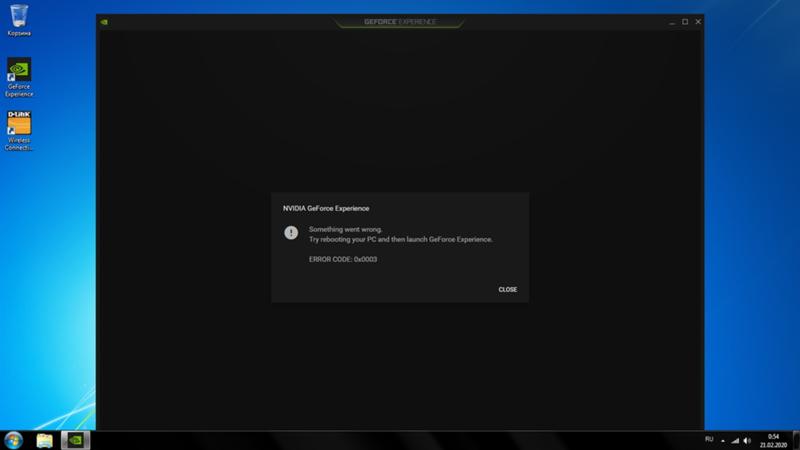Open Windows Explorer from the taskbar
Image resolution: width=800 pixels, height=450 pixels.
click(45, 440)
